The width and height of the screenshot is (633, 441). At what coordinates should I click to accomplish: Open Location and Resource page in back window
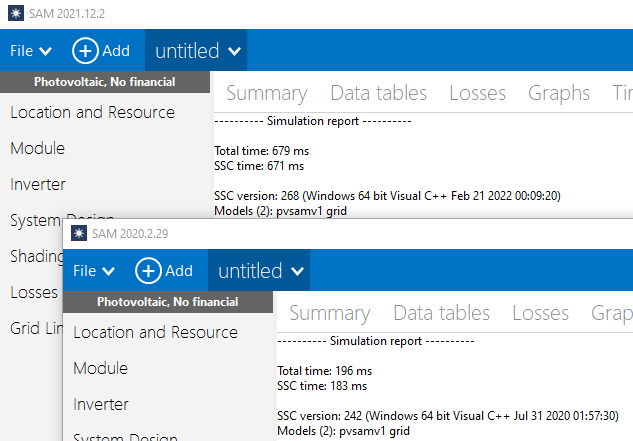(92, 112)
